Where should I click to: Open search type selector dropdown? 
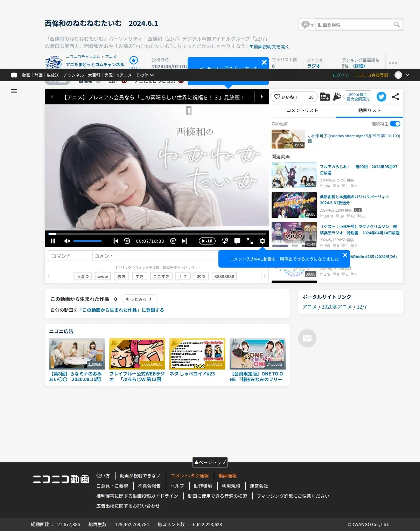pyautogui.click(x=308, y=25)
